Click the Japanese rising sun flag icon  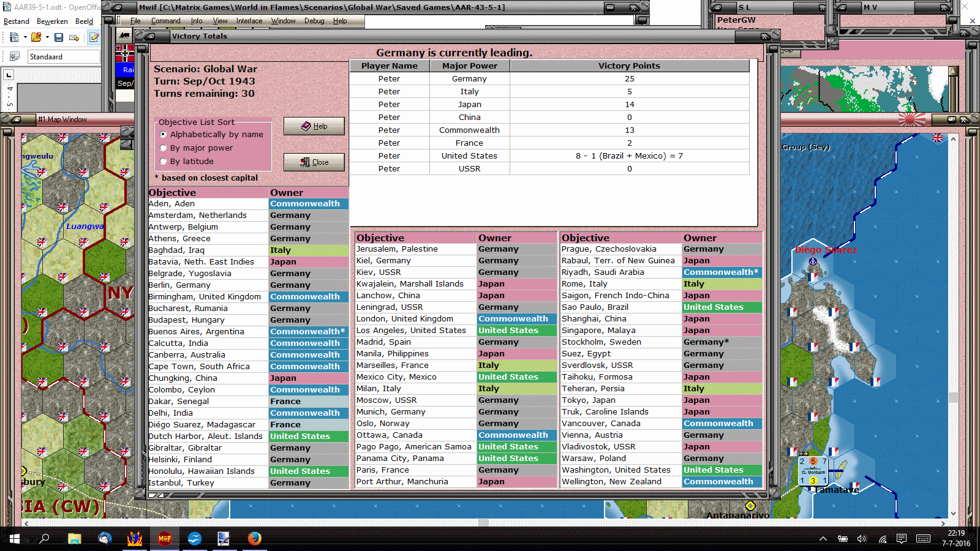(x=912, y=119)
